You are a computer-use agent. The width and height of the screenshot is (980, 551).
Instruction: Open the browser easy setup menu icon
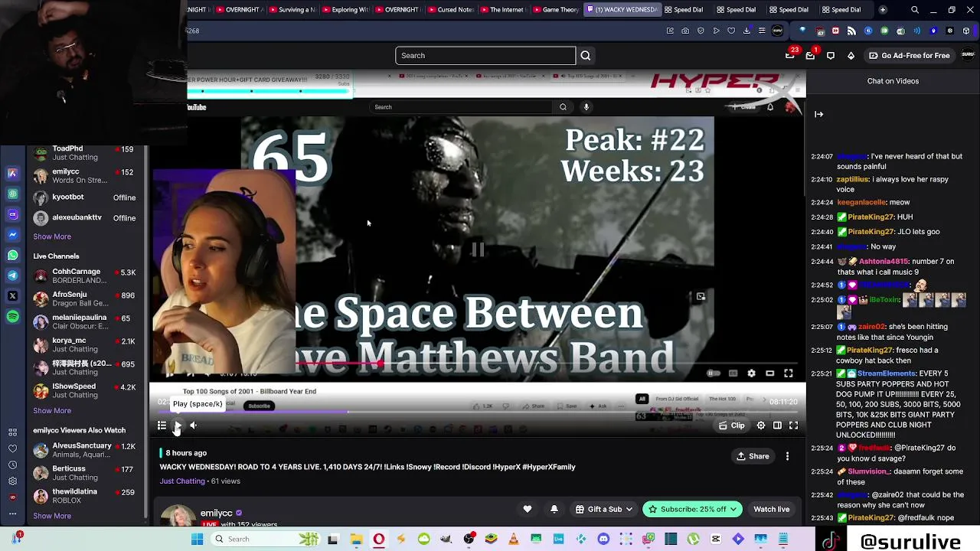[762, 31]
